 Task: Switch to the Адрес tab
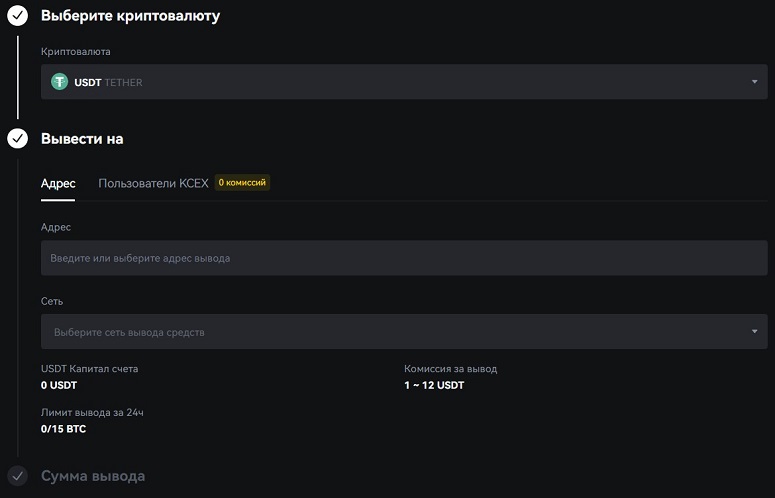point(58,183)
